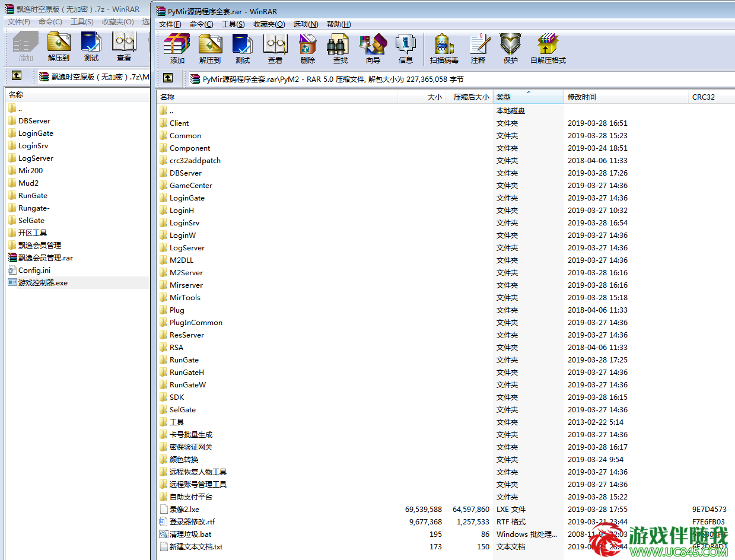The height and width of the screenshot is (560, 735).
Task: Click Test (测试) icon in the 飘逸时空原版 window
Action: [x=91, y=47]
